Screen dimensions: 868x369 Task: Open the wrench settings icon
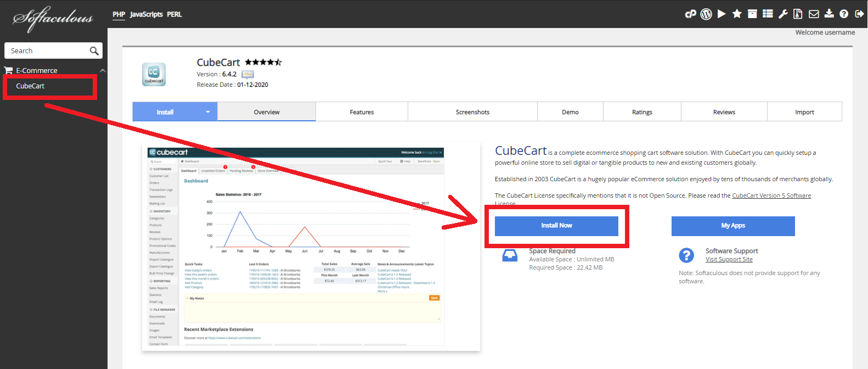tap(783, 14)
